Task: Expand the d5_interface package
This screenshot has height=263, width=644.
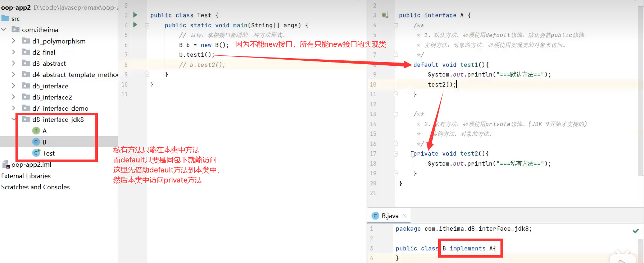Action: tap(14, 86)
